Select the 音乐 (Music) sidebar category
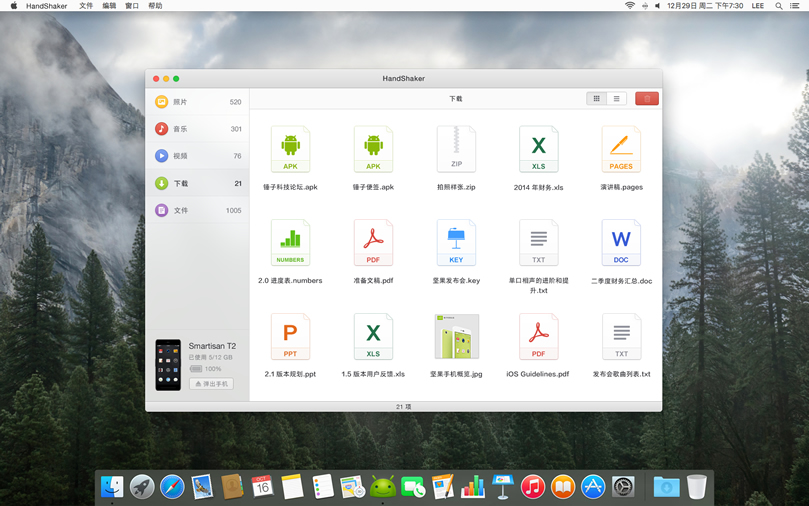Viewport: 809px width, 506px height. click(180, 129)
